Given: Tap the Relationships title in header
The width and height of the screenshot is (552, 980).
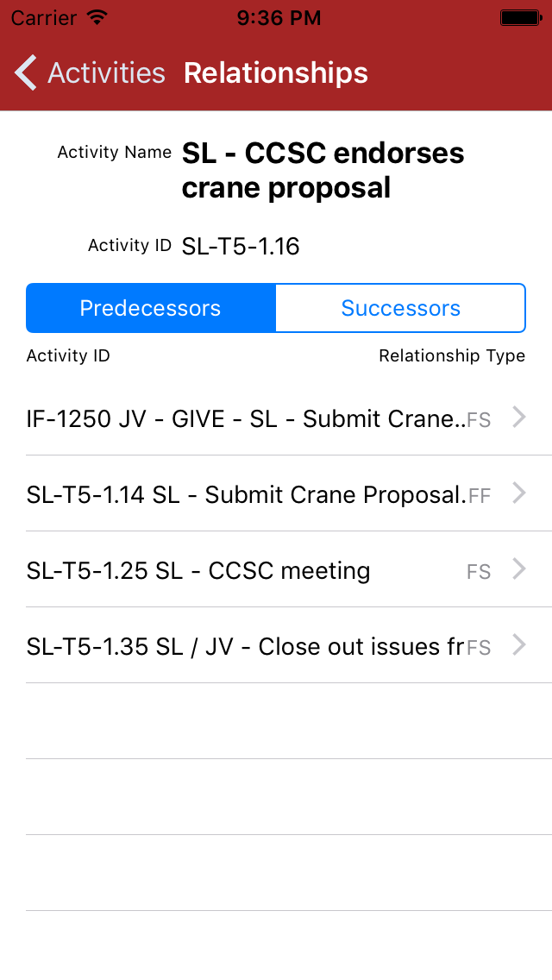Looking at the screenshot, I should point(276,73).
